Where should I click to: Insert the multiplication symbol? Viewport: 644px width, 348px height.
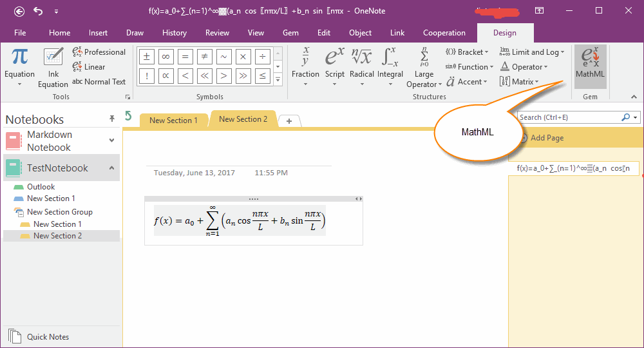[243, 57]
